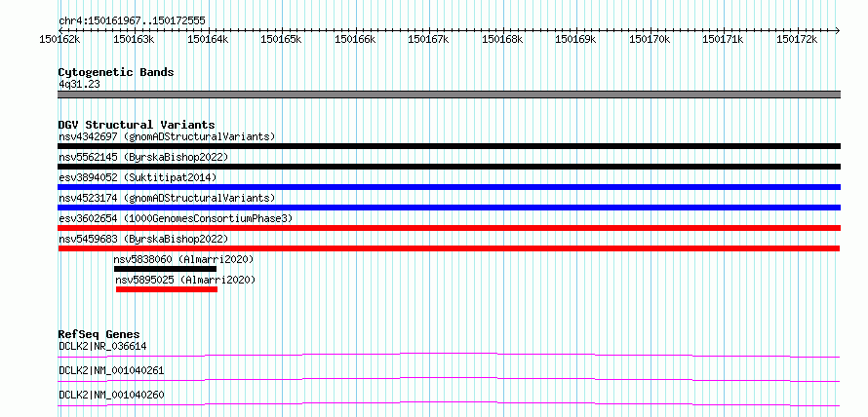This screenshot has height=417, width=868.
Task: Select the red bar for esv3602654
Action: pos(449,228)
